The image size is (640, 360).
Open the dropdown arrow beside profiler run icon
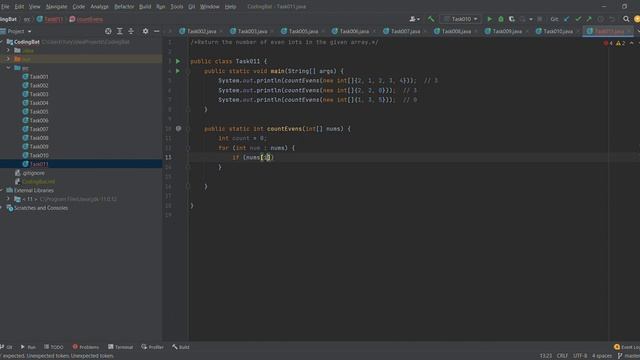[531, 19]
